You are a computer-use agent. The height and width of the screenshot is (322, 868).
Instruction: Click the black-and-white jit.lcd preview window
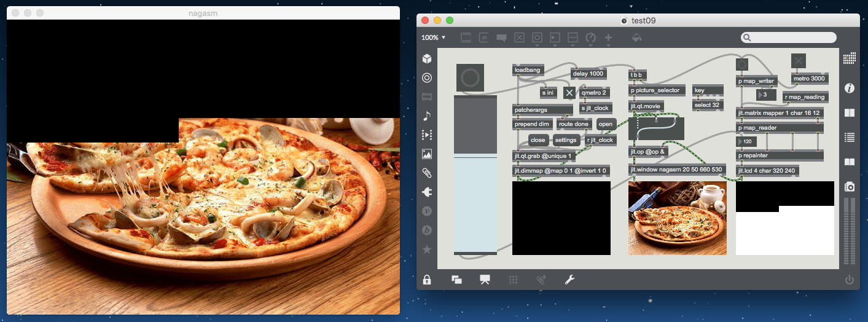pyautogui.click(x=785, y=218)
